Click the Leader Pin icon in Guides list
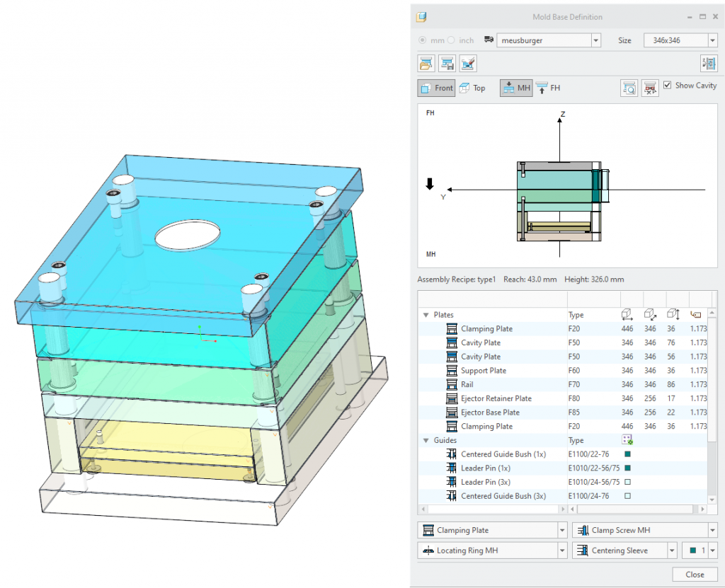The height and width of the screenshot is (588, 725). [x=453, y=468]
